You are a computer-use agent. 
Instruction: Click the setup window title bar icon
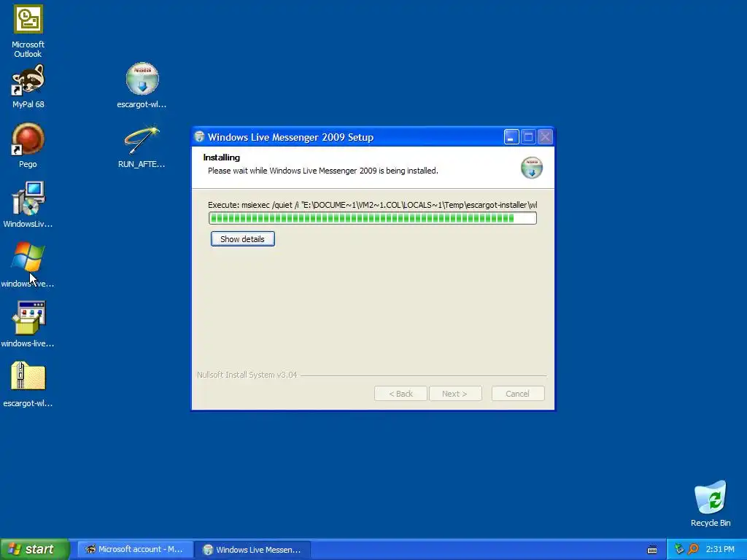point(200,136)
